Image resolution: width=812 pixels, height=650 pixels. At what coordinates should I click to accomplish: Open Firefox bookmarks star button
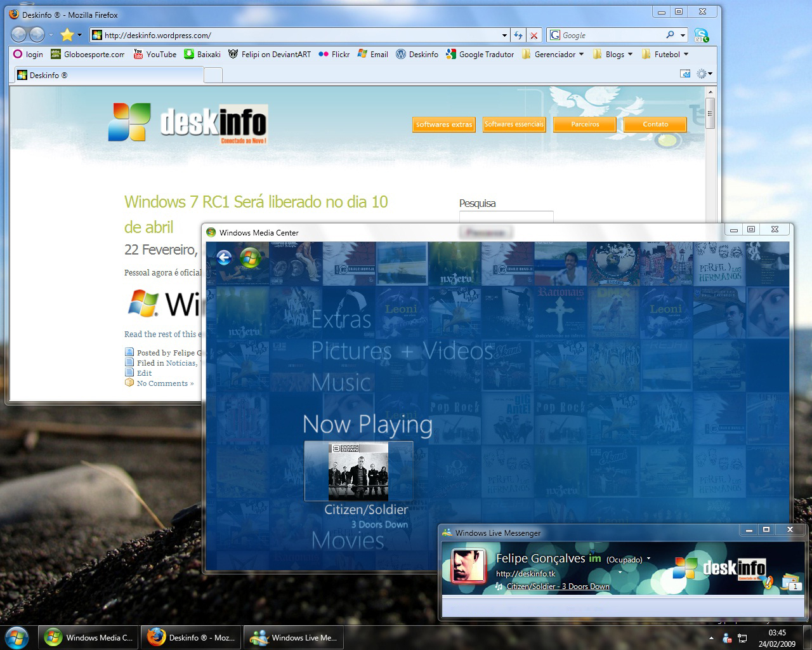coord(67,35)
